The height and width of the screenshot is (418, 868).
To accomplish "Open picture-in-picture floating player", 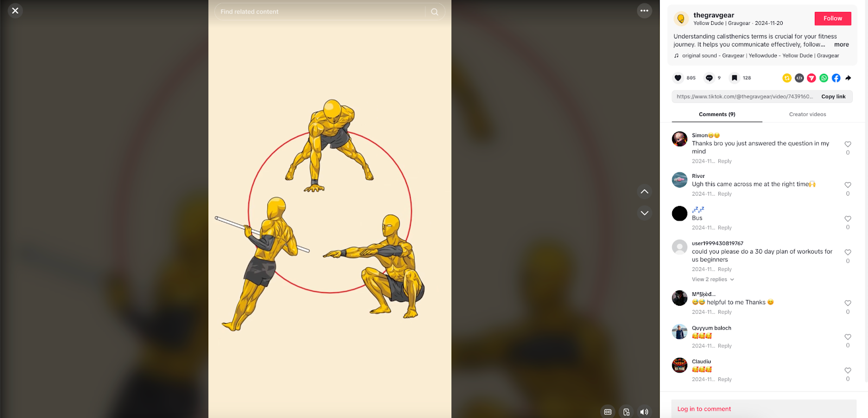I will point(626,412).
